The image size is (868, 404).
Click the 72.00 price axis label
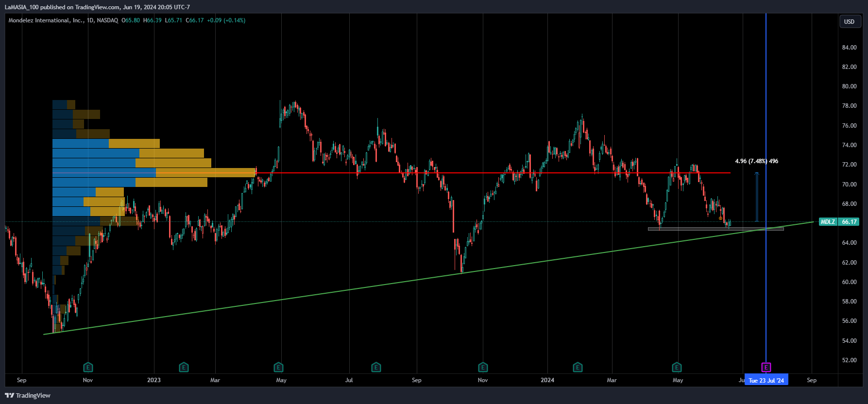(850, 165)
